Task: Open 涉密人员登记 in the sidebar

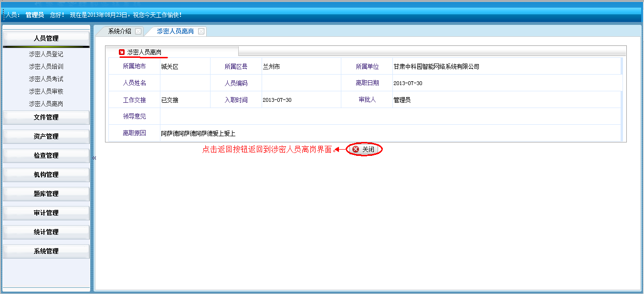Action: pyautogui.click(x=46, y=54)
